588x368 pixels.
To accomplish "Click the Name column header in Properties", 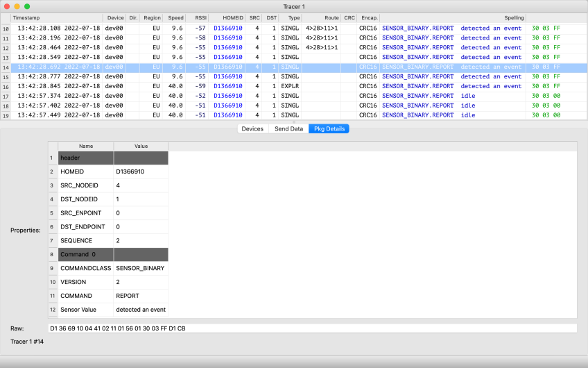I will pos(86,147).
